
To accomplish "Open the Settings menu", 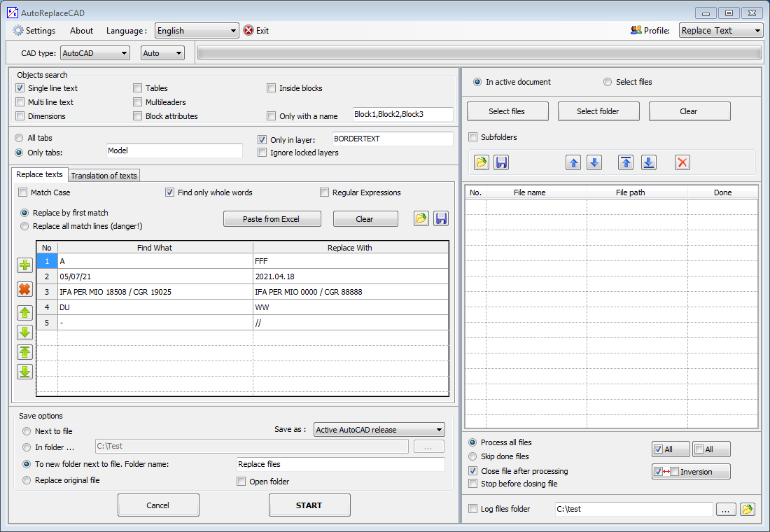I will 41,31.
